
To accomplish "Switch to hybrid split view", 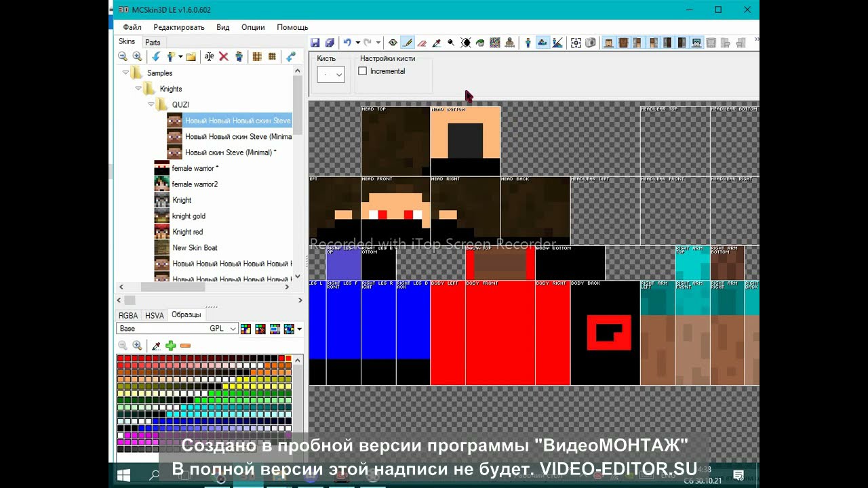I will point(557,43).
